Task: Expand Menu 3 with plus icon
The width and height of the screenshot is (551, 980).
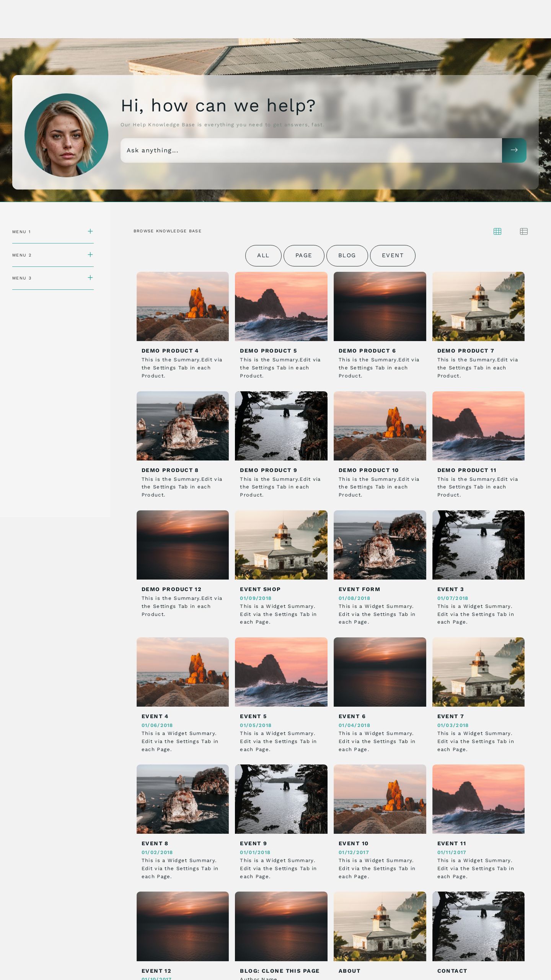Action: (x=90, y=278)
